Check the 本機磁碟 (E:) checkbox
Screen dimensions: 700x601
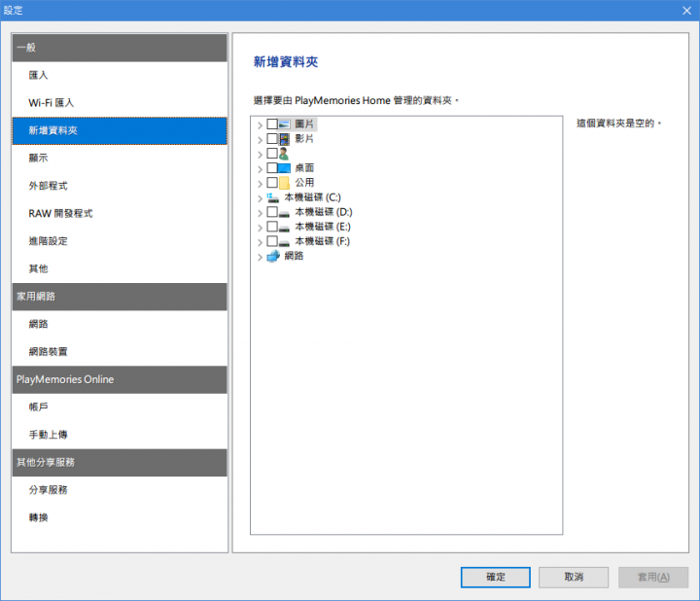pyautogui.click(x=272, y=227)
